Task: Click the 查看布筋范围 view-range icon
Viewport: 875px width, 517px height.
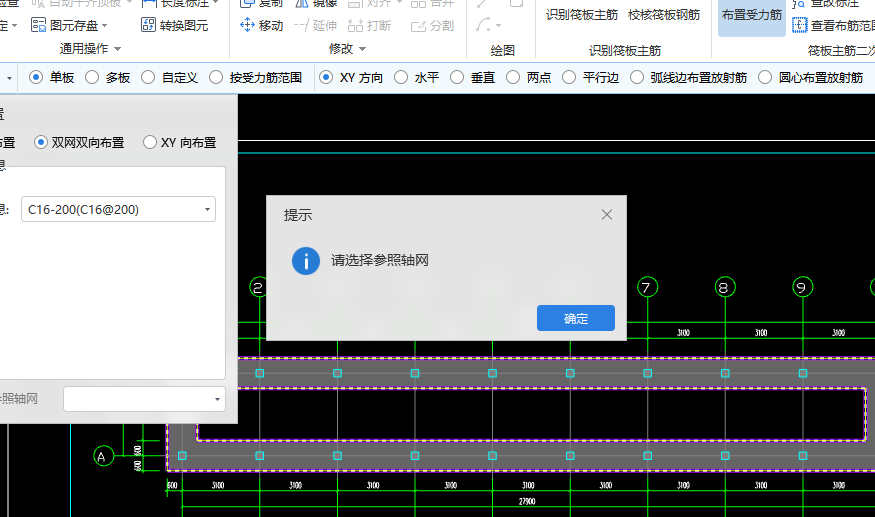Action: coord(800,25)
